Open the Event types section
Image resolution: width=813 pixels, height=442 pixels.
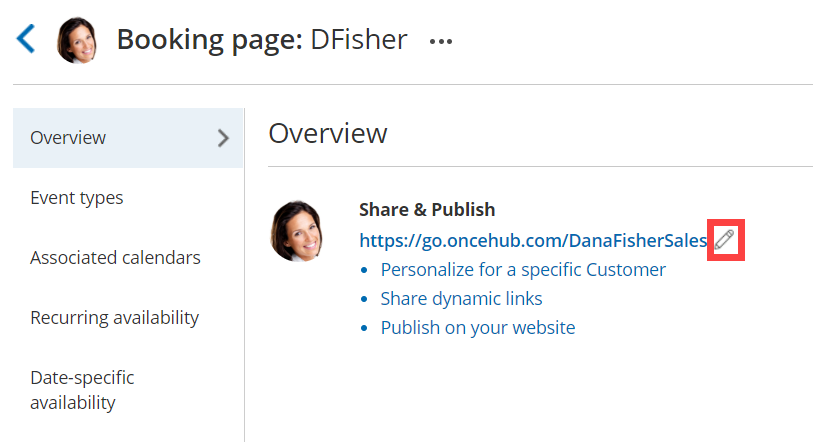(77, 198)
